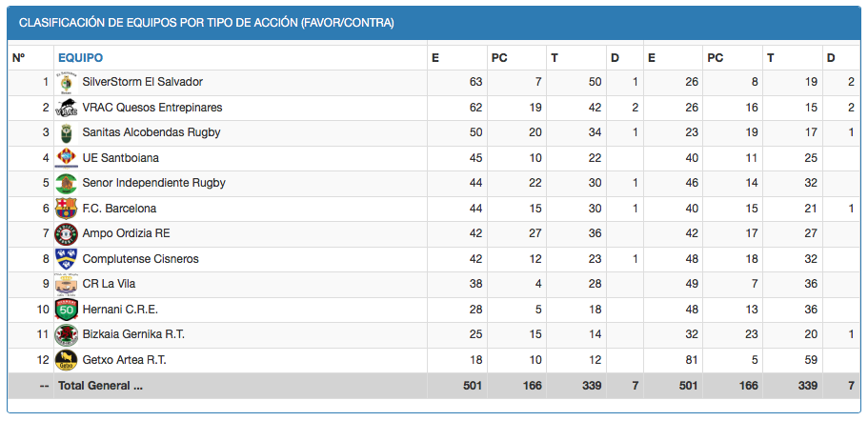Viewport: 868px width, 421px height.
Task: Click the Senor Independiente Rugby logo
Action: pyautogui.click(x=66, y=183)
